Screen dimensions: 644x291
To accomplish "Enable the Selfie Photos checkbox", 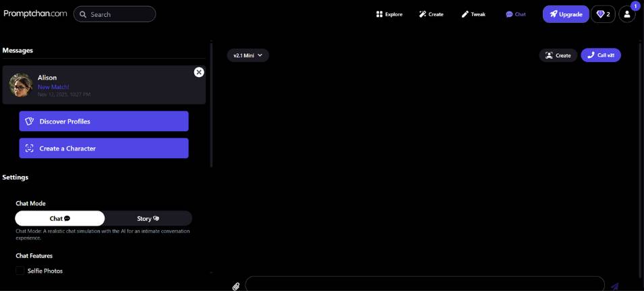I will pos(20,271).
